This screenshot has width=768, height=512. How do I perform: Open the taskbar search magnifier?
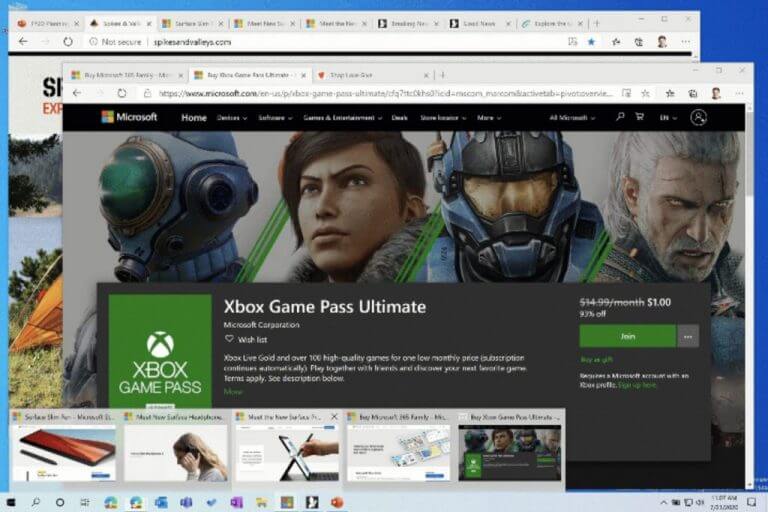36,502
